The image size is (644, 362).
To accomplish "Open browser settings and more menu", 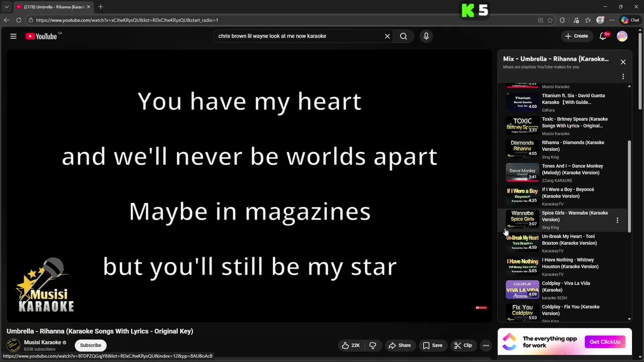I will click(x=612, y=20).
